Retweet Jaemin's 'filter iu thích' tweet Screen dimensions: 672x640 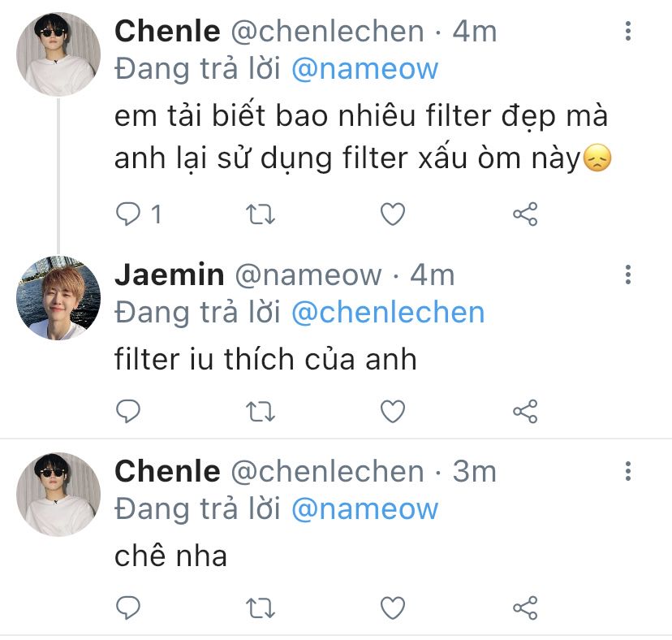pos(261,411)
